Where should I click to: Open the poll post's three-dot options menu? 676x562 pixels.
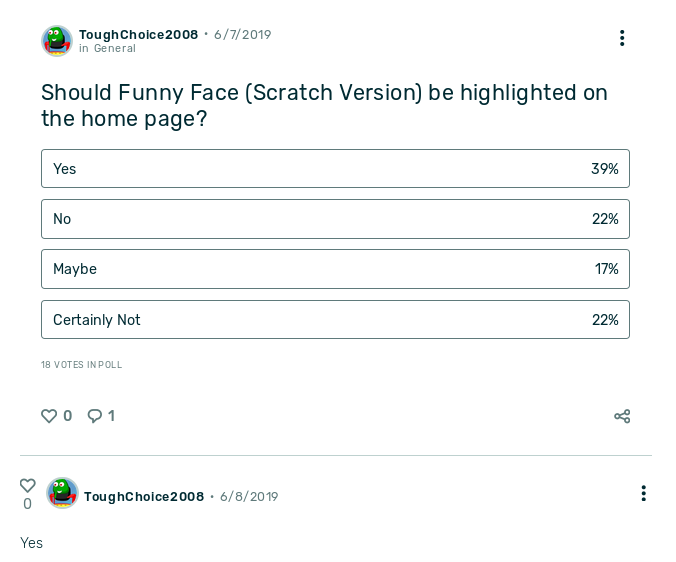tap(622, 38)
